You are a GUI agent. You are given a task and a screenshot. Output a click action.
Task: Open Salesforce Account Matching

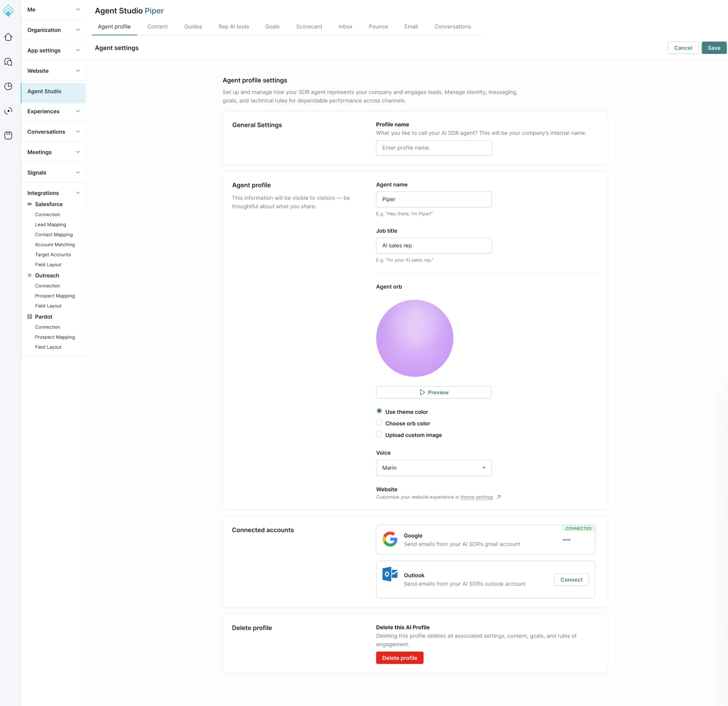pos(55,245)
